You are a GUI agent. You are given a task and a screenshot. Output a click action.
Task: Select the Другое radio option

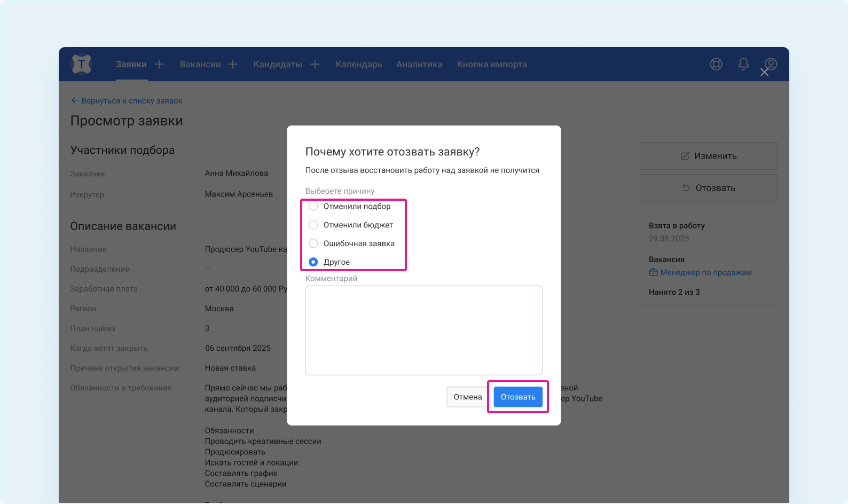point(313,262)
